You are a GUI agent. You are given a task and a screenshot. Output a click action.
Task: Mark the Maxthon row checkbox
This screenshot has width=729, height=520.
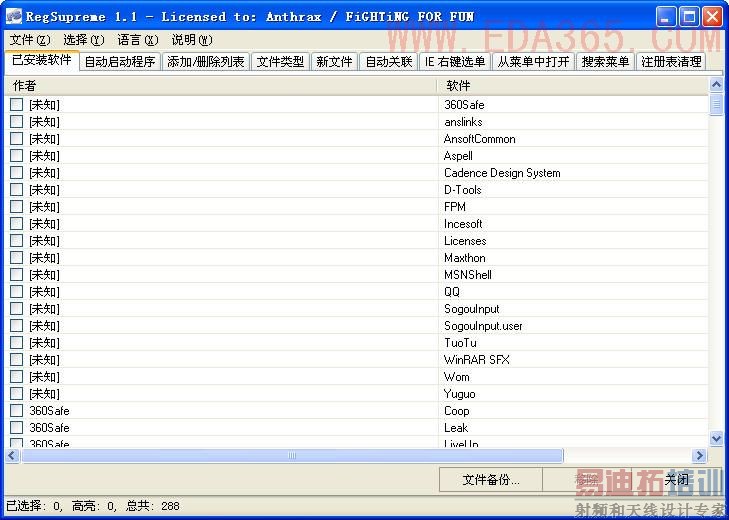tap(17, 258)
